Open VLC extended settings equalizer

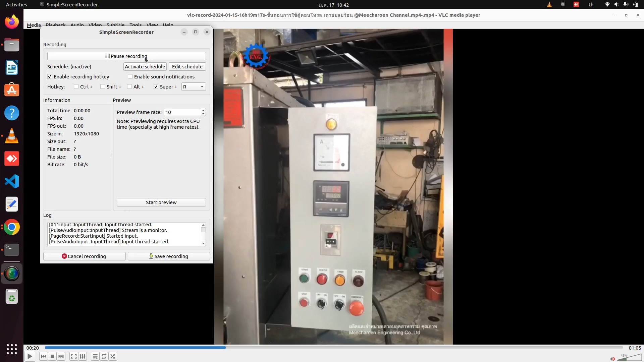[x=83, y=356]
